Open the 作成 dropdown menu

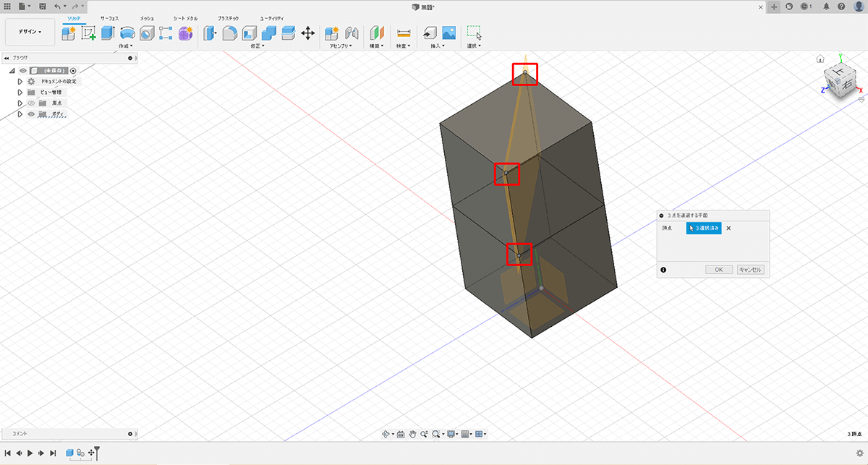[127, 46]
